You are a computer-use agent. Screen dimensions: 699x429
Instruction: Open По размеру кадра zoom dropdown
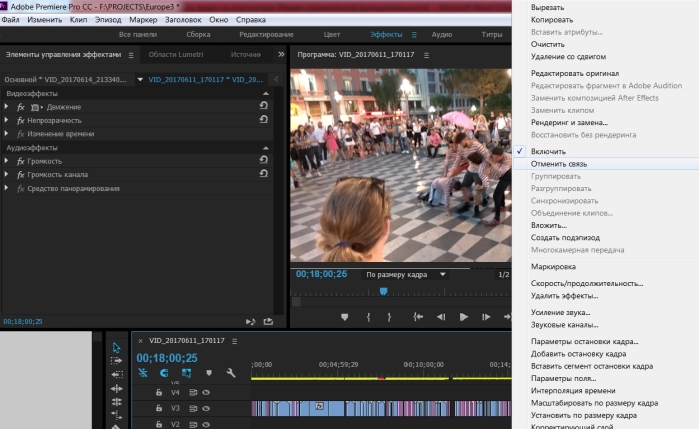pyautogui.click(x=406, y=274)
